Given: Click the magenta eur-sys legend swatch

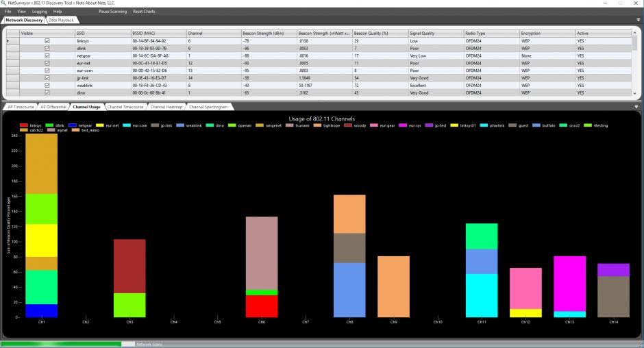Looking at the screenshot, I should 403,125.
